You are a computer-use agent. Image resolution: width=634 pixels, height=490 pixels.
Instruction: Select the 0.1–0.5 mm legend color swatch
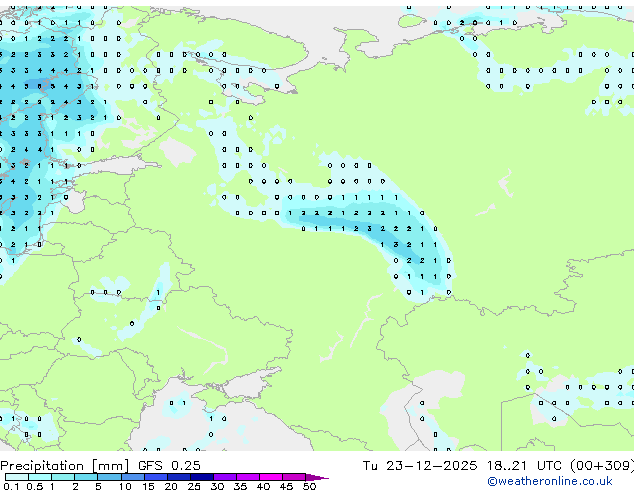[17, 477]
